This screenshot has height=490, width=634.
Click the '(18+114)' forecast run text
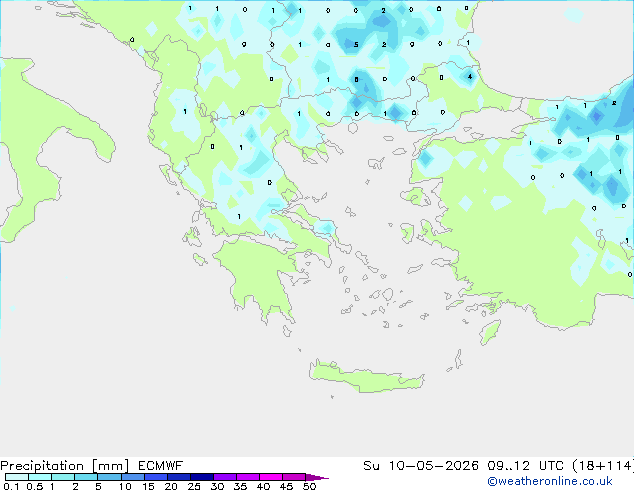[x=603, y=466]
